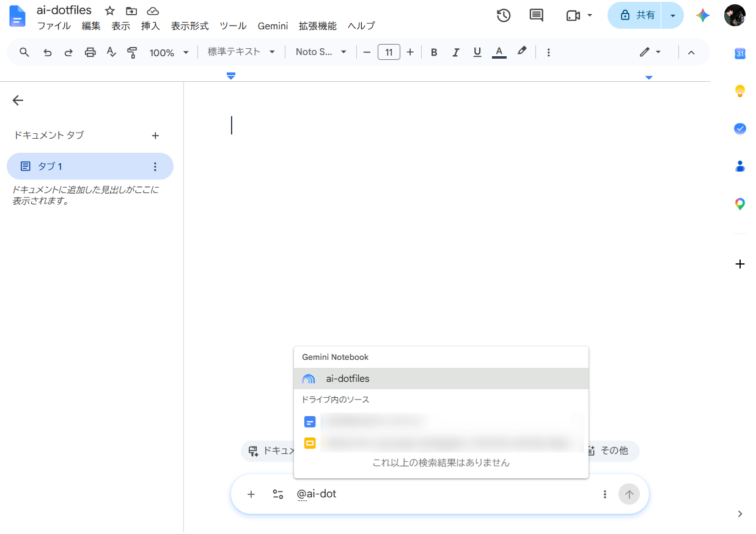756x534 pixels.
Task: Open the 標準テキスト style dropdown
Action: (x=241, y=53)
